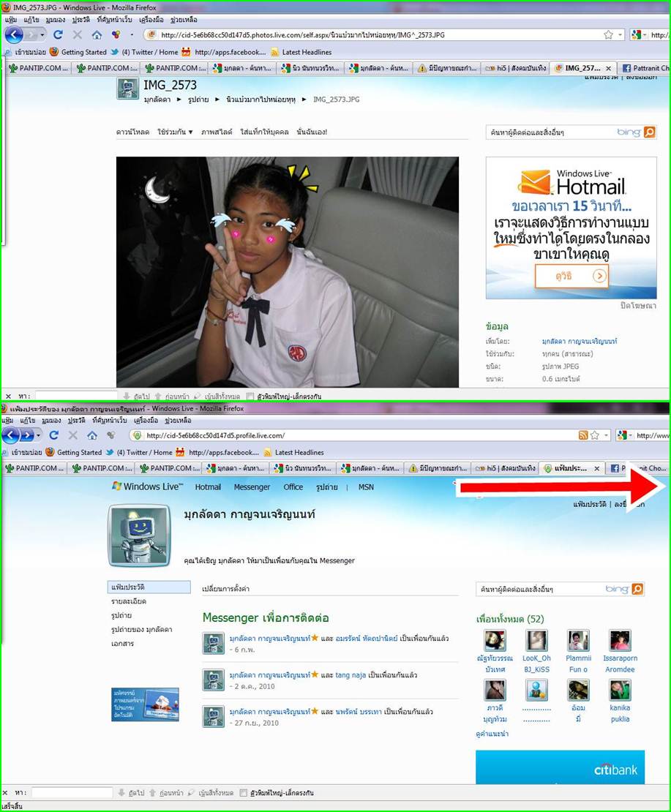Open Messenger in Windows Live navigation
This screenshot has height=812, width=671.
click(x=252, y=486)
